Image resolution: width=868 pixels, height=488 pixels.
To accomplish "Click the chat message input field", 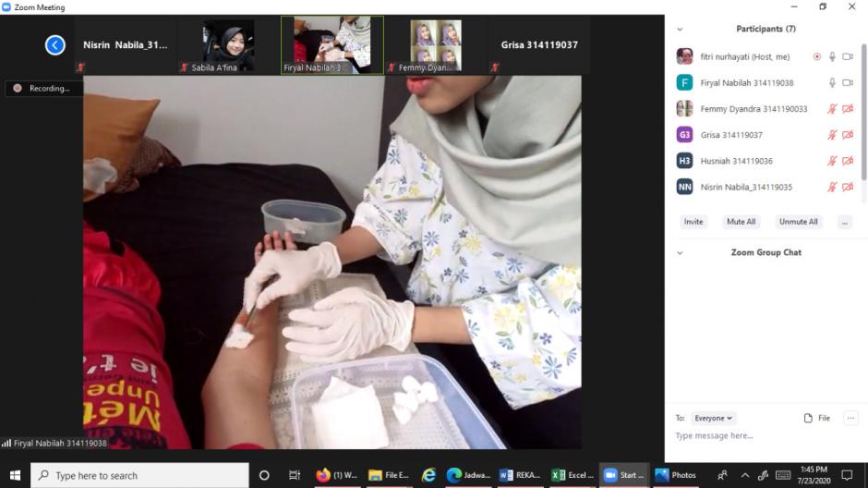I will [757, 436].
